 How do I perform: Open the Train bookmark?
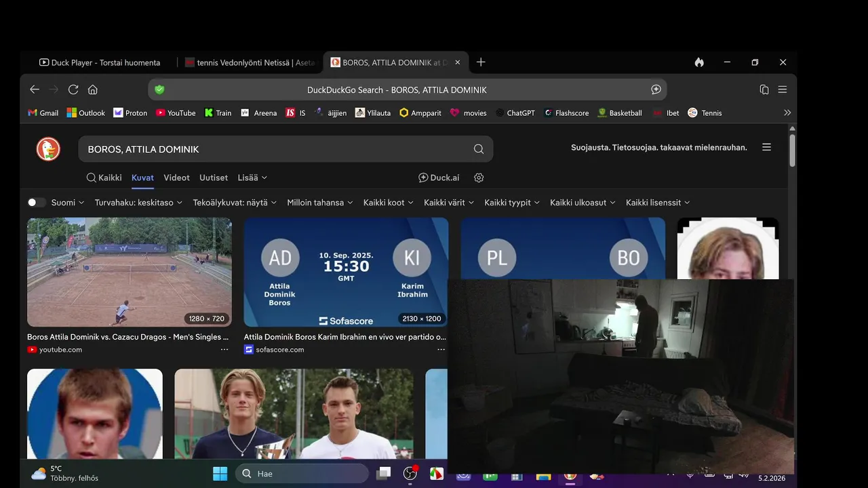(218, 113)
